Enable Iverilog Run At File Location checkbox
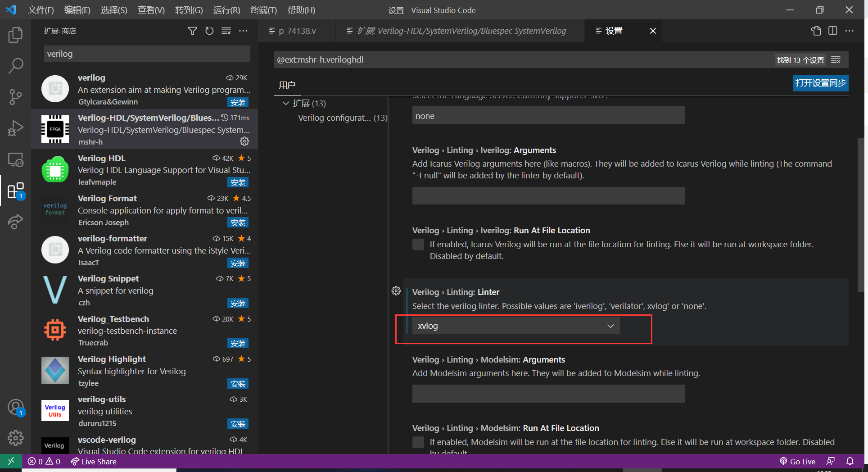The width and height of the screenshot is (868, 472). coord(418,245)
